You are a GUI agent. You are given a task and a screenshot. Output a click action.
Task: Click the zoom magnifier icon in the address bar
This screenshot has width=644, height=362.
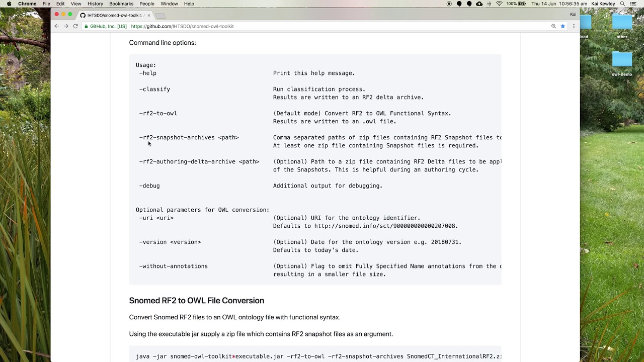553,26
